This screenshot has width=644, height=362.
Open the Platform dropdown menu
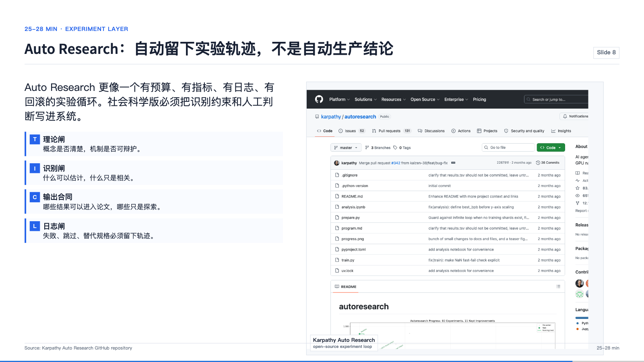[x=339, y=99]
